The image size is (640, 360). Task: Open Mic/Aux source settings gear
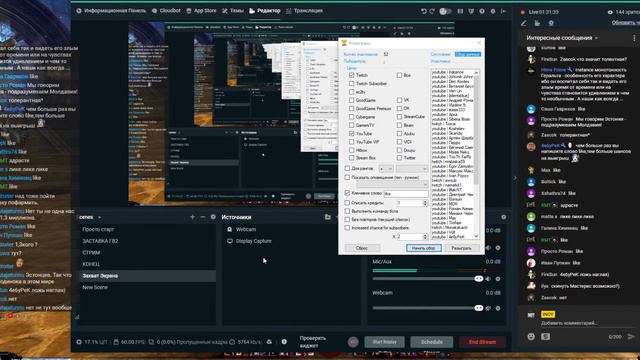[498, 279]
